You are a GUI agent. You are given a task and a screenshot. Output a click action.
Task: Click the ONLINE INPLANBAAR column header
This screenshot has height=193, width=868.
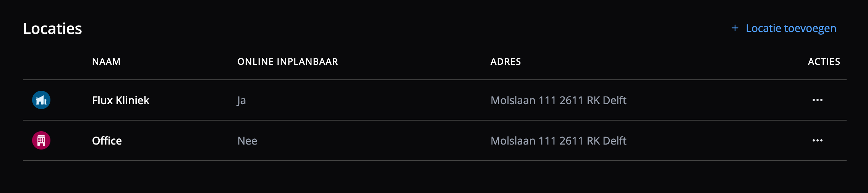click(287, 62)
